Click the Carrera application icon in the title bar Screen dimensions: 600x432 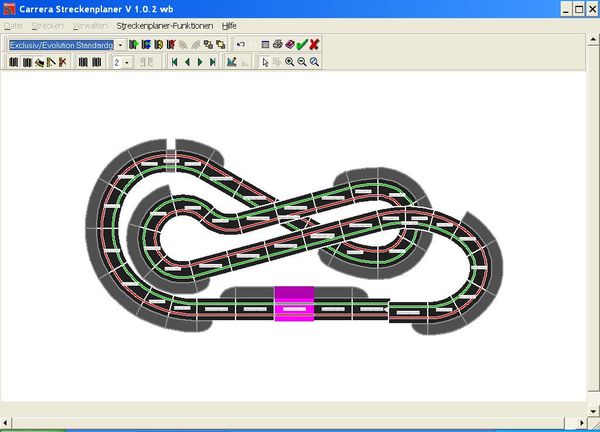[x=9, y=9]
